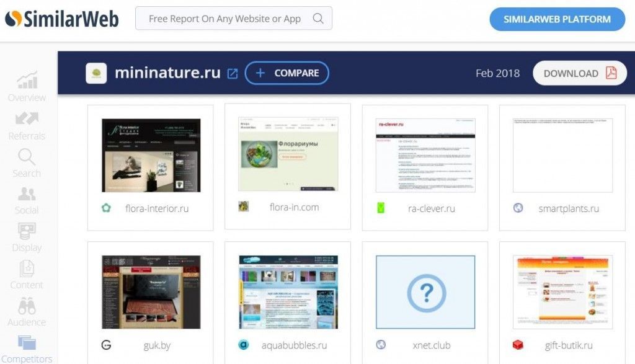Image resolution: width=635 pixels, height=364 pixels.
Task: Click the search magnifier icon in search box
Action: coord(318,19)
